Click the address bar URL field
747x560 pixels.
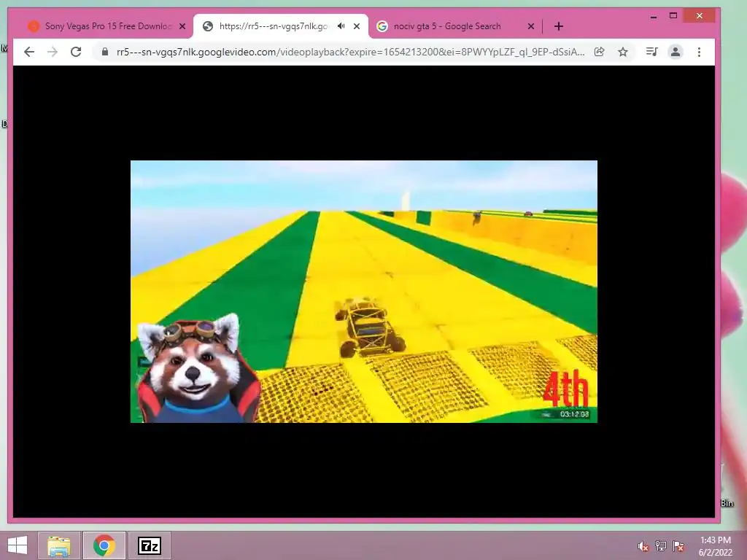(350, 52)
